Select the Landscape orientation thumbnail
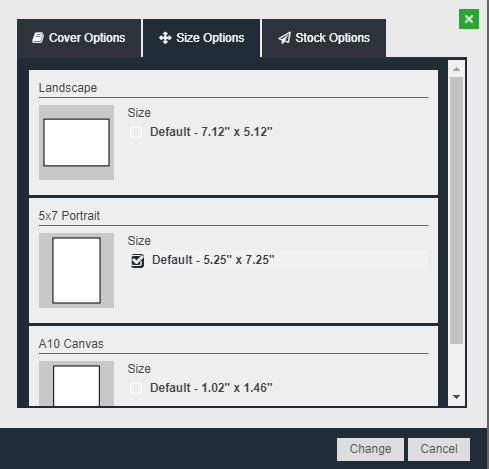This screenshot has height=469, width=489. (x=76, y=142)
